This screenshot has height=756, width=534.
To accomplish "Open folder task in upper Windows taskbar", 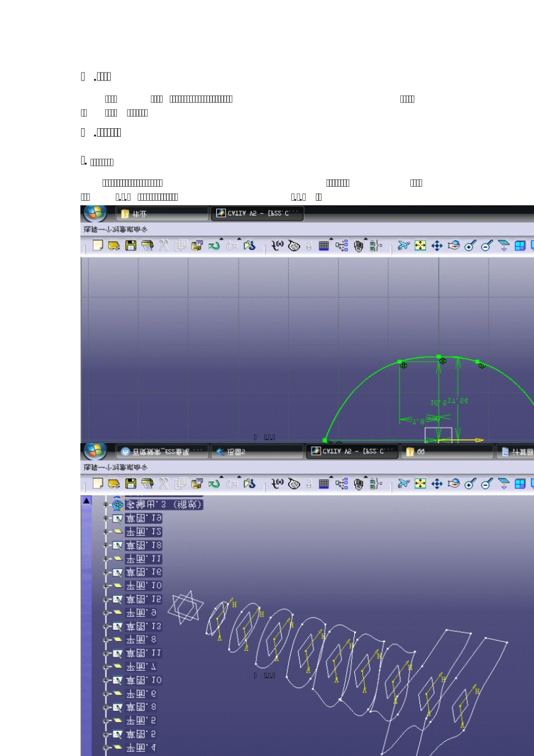I will tap(162, 213).
